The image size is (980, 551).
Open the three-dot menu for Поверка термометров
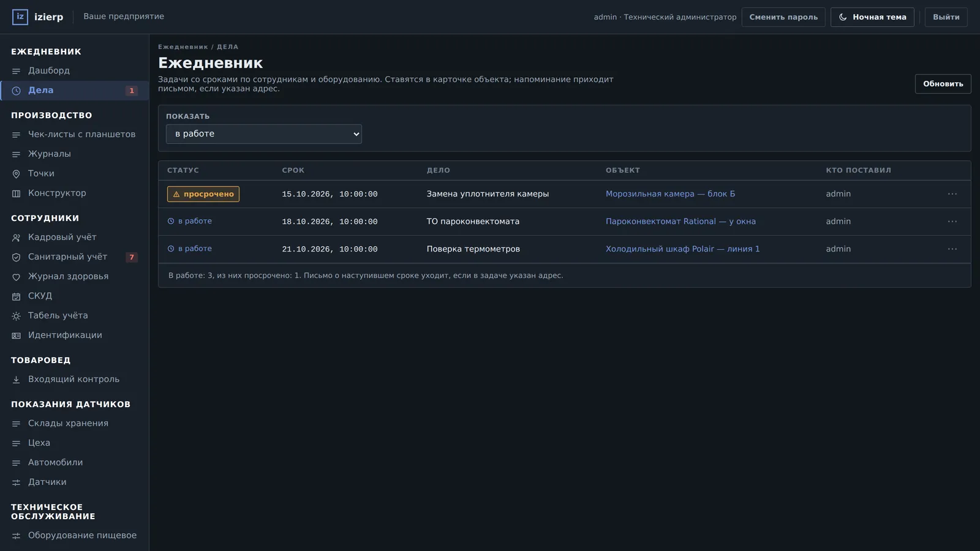click(952, 249)
